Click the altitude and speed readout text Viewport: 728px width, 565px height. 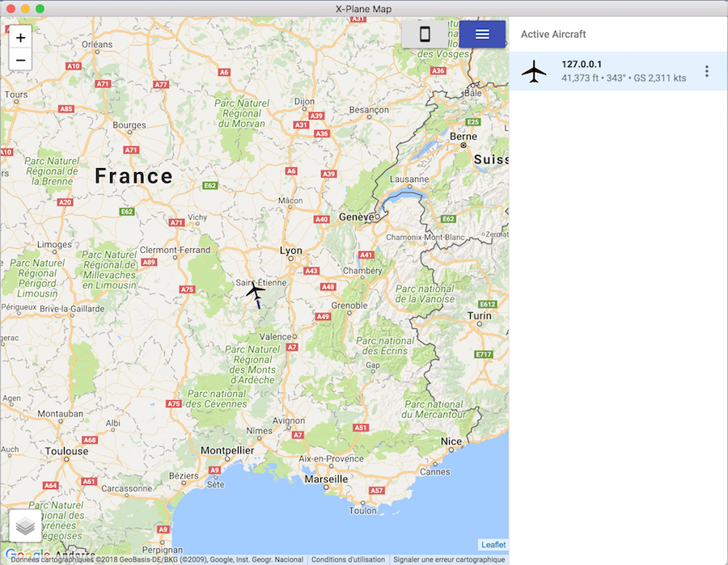coord(624,78)
